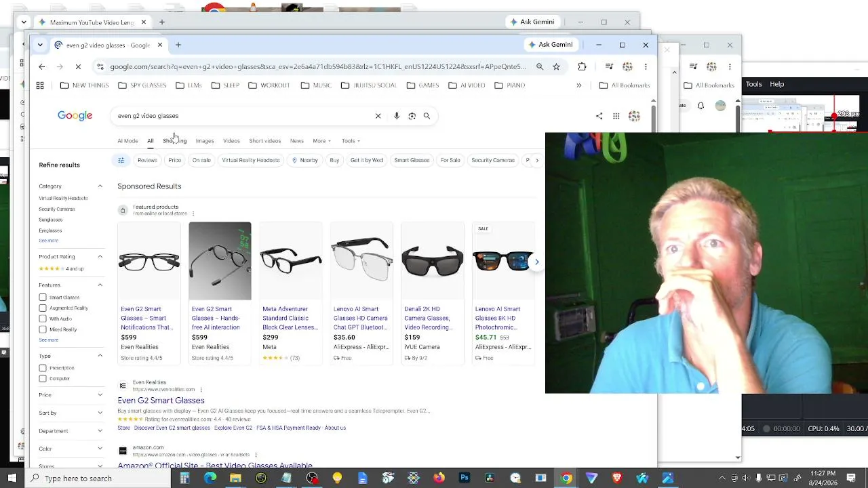Focus the Chrome address bar URL
This screenshot has height=488, width=868.
coord(317,66)
